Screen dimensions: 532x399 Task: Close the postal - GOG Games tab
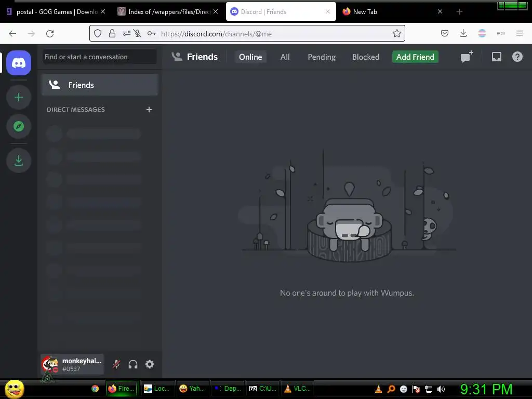point(103,11)
